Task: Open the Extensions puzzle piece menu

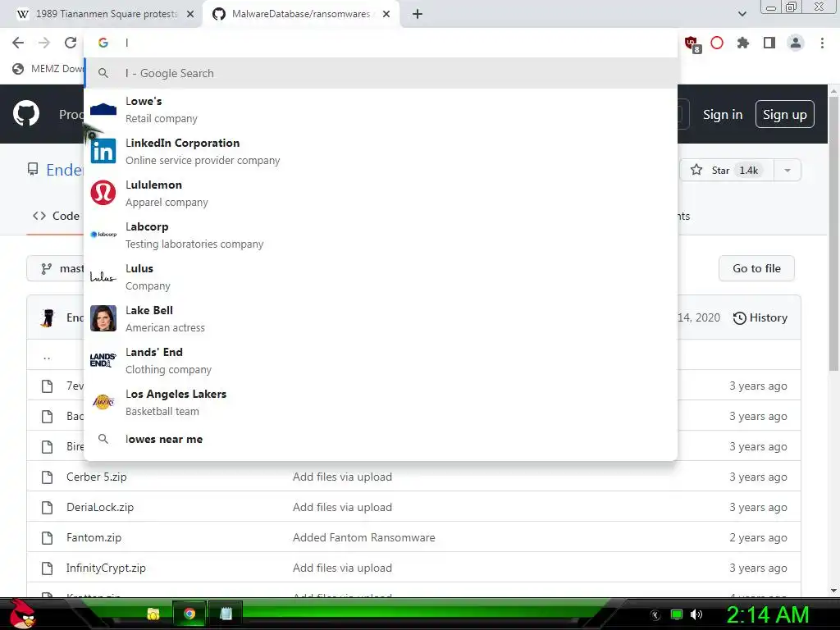Action: pyautogui.click(x=743, y=43)
